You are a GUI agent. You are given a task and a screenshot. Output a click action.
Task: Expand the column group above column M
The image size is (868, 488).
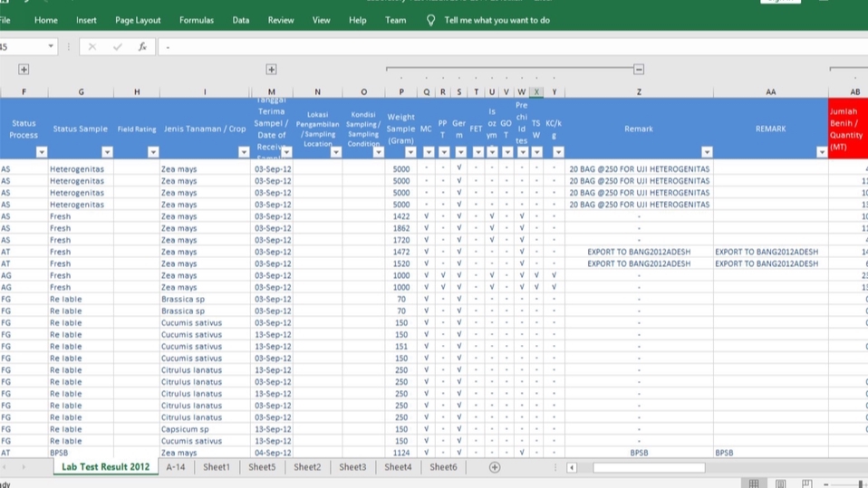pyautogui.click(x=271, y=69)
